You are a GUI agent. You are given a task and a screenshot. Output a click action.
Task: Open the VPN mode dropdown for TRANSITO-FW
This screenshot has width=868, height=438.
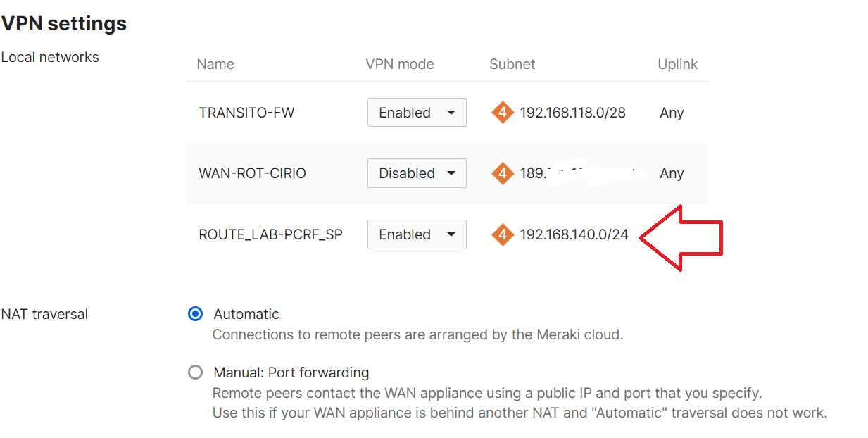[417, 112]
